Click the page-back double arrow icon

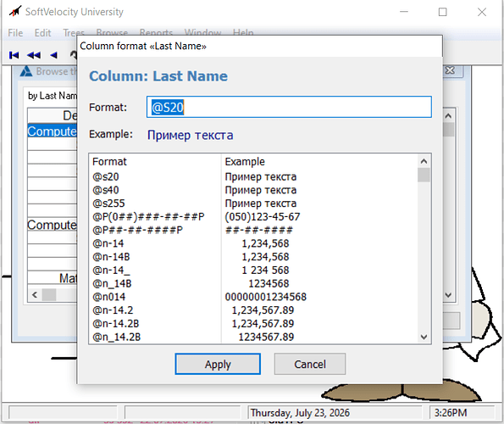pos(34,55)
